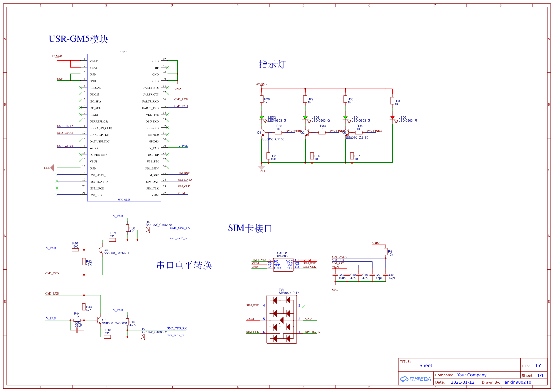The height and width of the screenshot is (392, 554).
Task: Click the green LED2 symbol
Action: point(262,118)
